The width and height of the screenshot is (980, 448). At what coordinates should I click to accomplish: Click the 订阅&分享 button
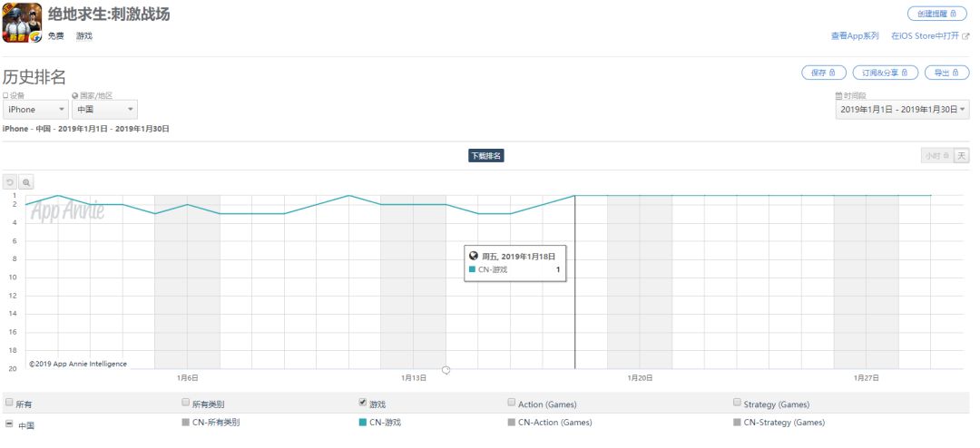click(885, 73)
